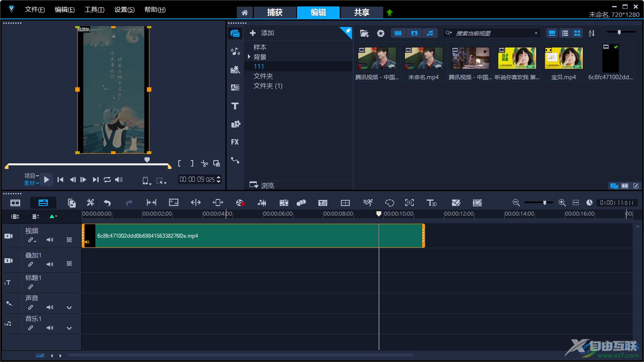Switch library to thumbnail view
Screen dimensions: 644x362
(x=577, y=33)
